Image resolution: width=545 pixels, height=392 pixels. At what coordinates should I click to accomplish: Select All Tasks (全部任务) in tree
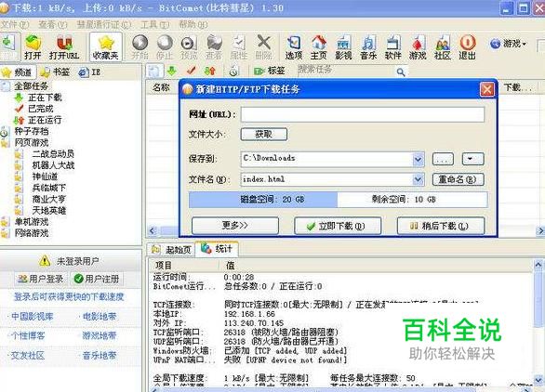click(31, 86)
